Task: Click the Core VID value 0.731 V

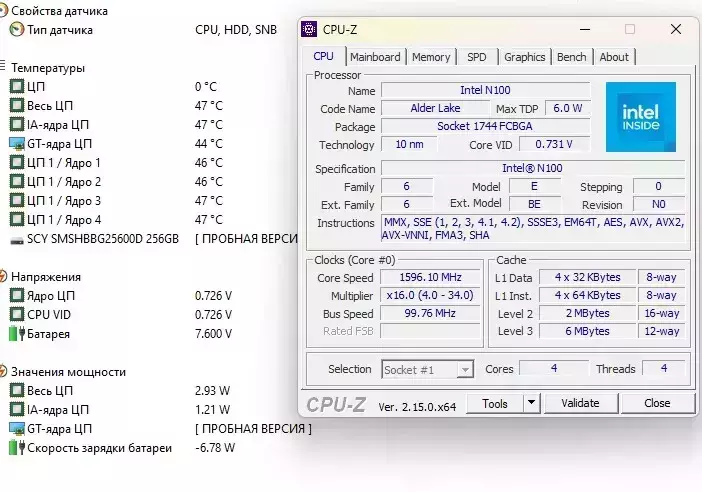Action: (554, 144)
